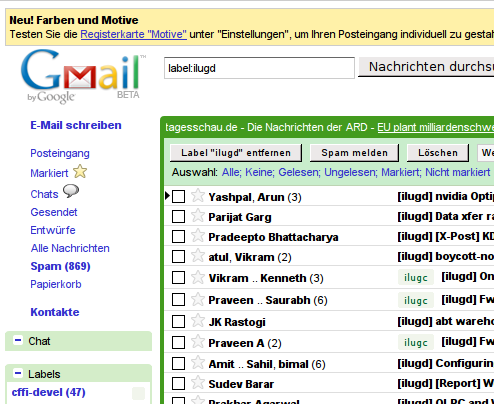Open the cffi-devel (47) label

coord(48,392)
